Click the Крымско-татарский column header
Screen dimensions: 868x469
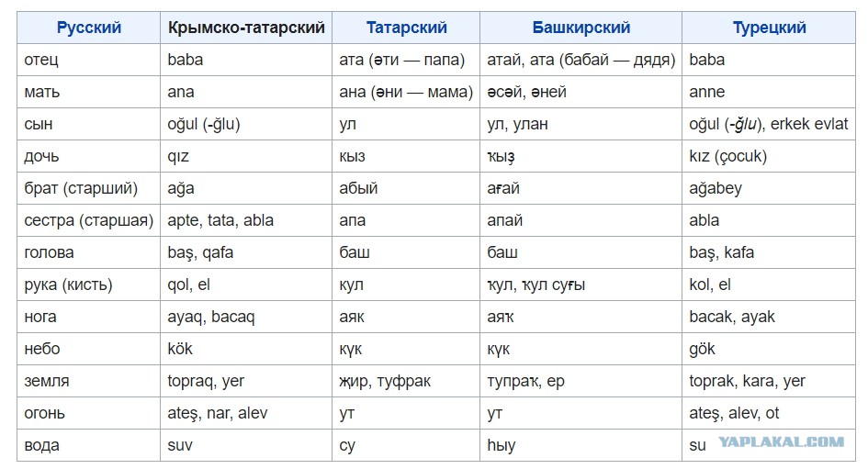click(246, 28)
